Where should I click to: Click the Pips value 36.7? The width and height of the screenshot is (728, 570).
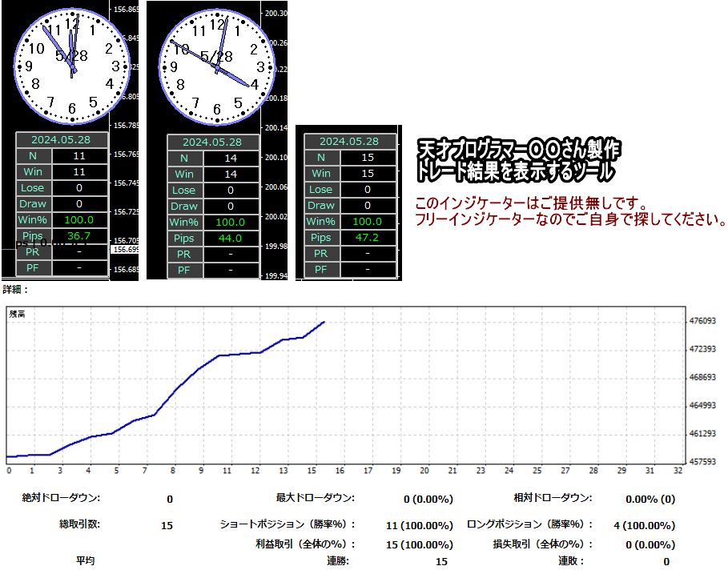coord(79,235)
